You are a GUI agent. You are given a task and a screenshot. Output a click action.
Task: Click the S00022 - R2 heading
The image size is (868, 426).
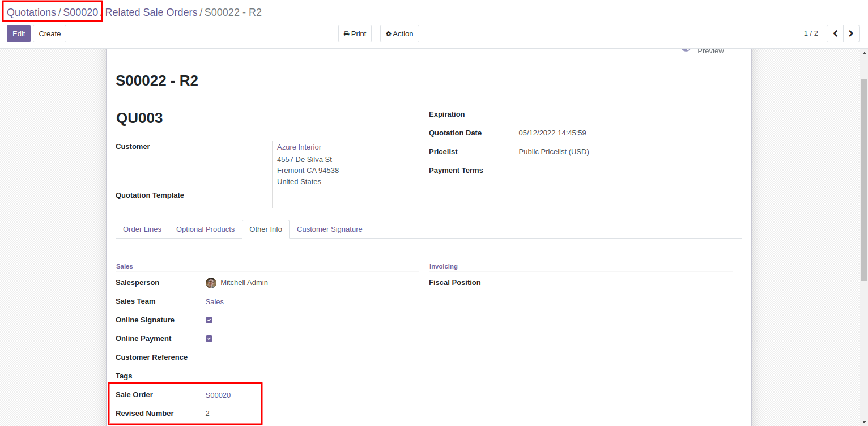(x=157, y=80)
